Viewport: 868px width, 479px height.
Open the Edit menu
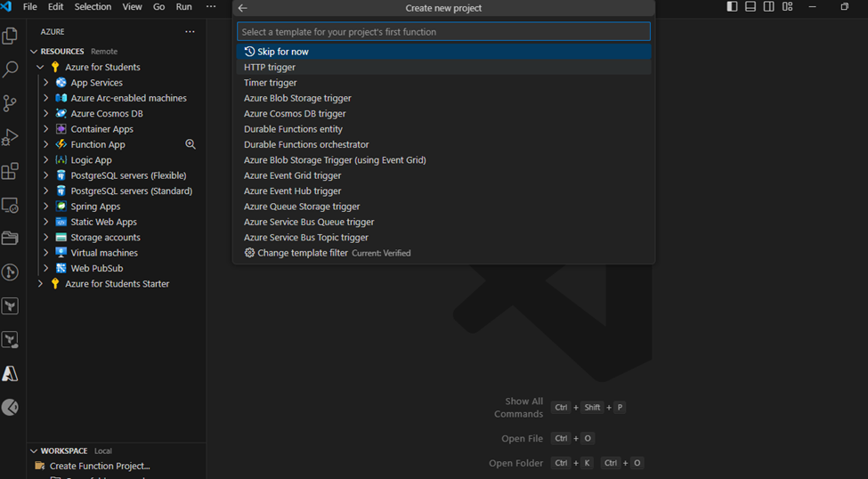click(55, 6)
